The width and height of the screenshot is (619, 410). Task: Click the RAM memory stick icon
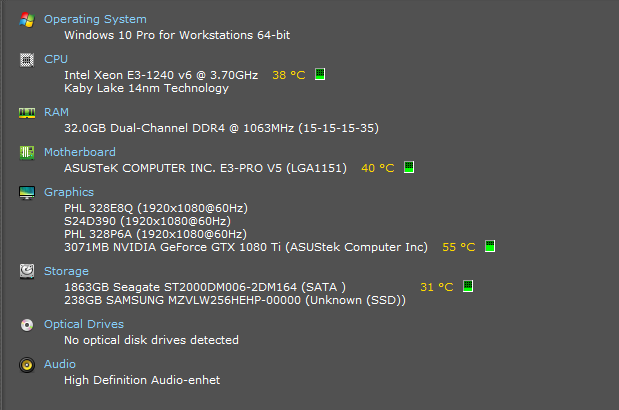click(27, 113)
